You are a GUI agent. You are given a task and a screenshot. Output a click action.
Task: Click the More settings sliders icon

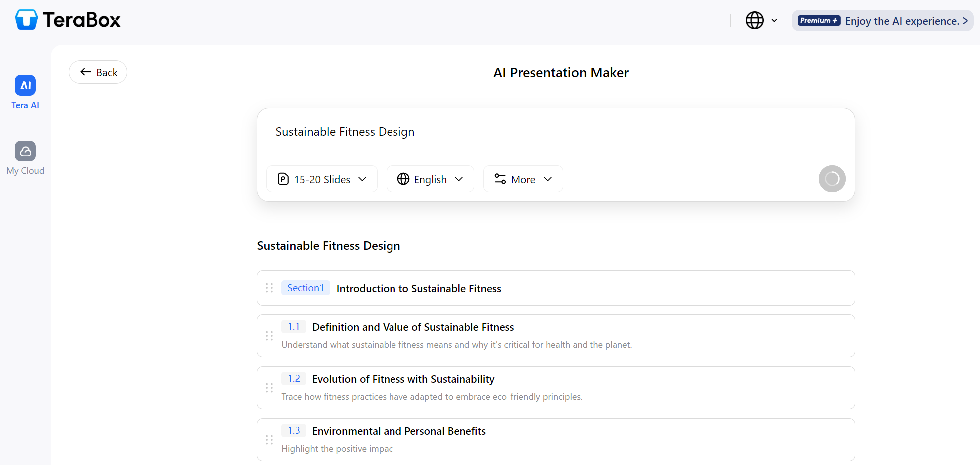(500, 179)
